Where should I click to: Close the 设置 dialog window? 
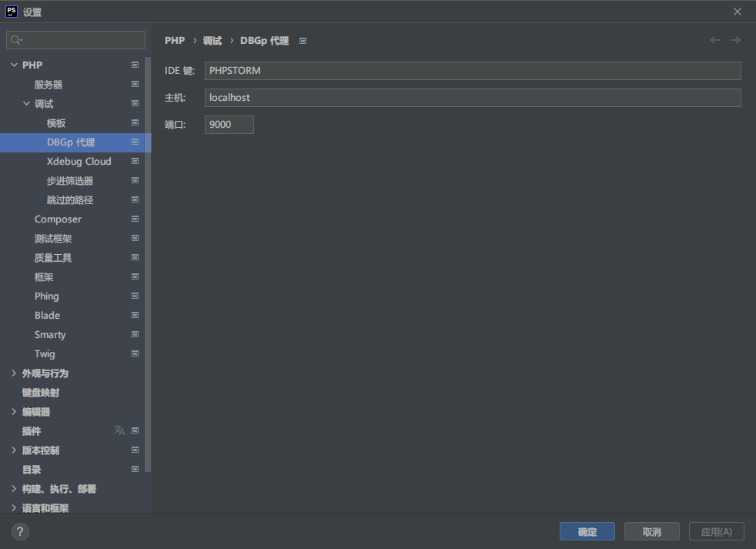tap(738, 12)
